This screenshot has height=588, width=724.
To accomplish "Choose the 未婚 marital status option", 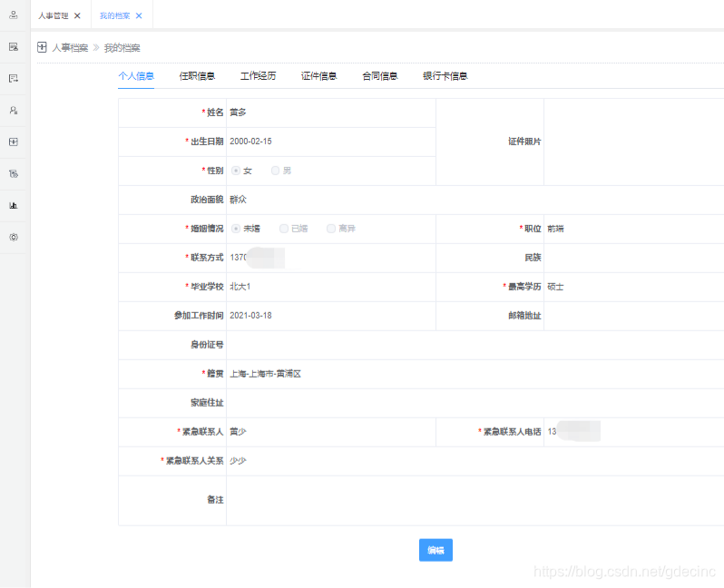I will click(x=236, y=229).
